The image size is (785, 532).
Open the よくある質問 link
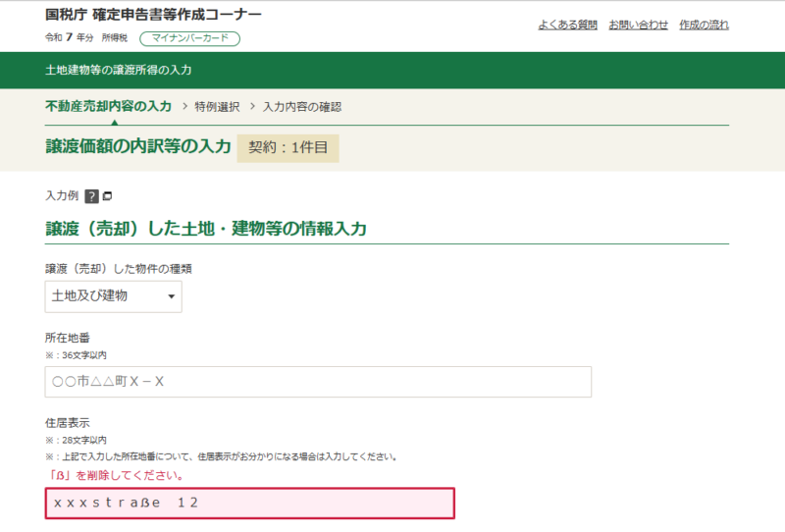tap(567, 25)
